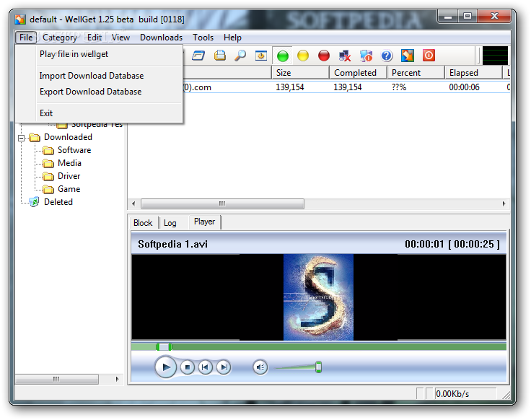This screenshot has width=531, height=420.
Task: Open the View menu
Action: click(120, 38)
